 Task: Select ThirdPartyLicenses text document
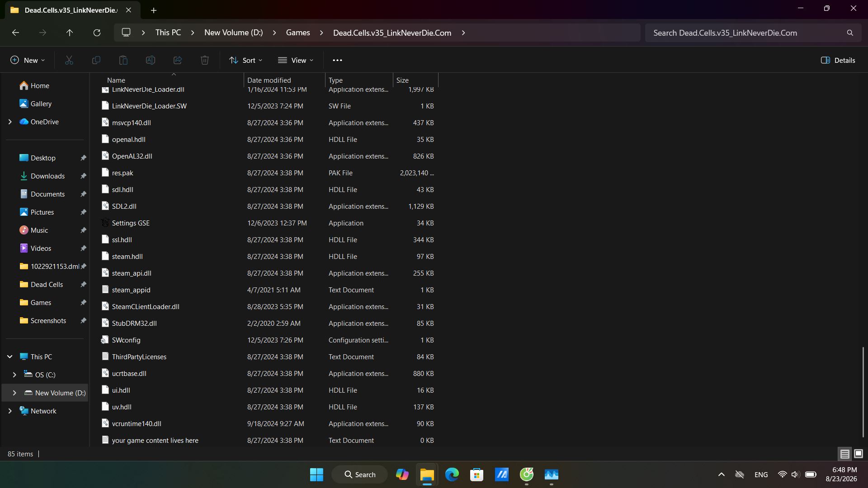pos(268,357)
